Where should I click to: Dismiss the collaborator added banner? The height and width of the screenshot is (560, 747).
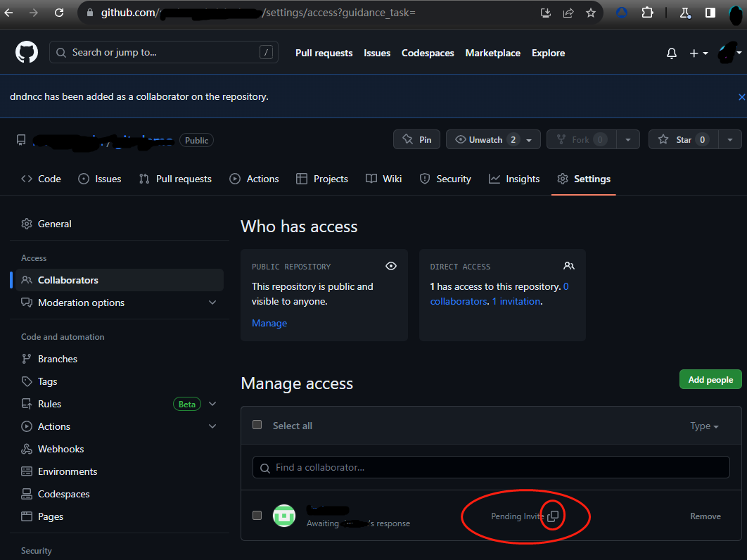[x=741, y=97]
